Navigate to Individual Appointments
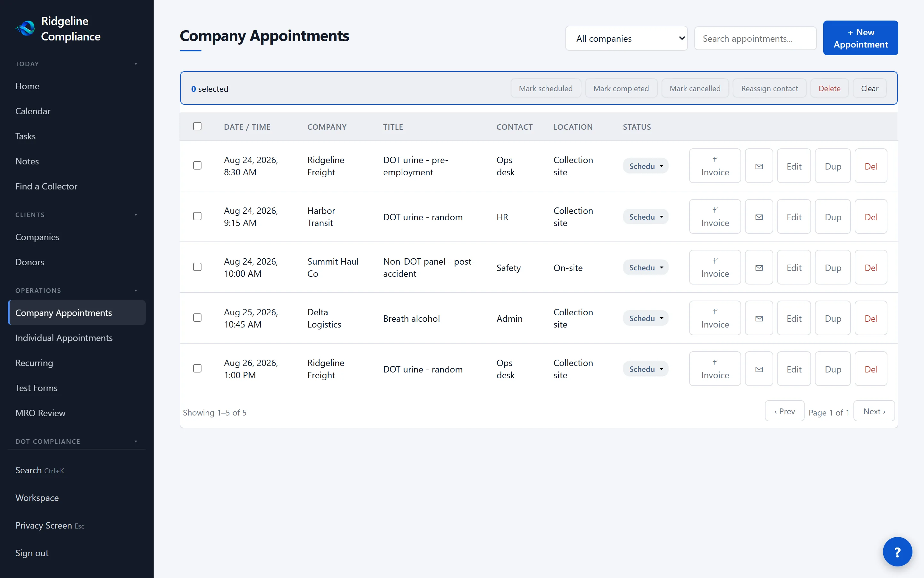Viewport: 924px width, 578px height. coord(76,338)
